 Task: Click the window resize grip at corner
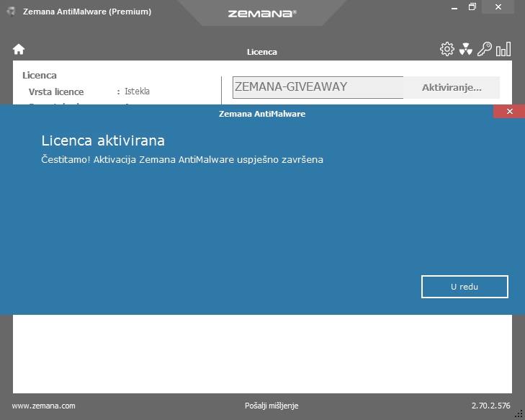point(519,414)
